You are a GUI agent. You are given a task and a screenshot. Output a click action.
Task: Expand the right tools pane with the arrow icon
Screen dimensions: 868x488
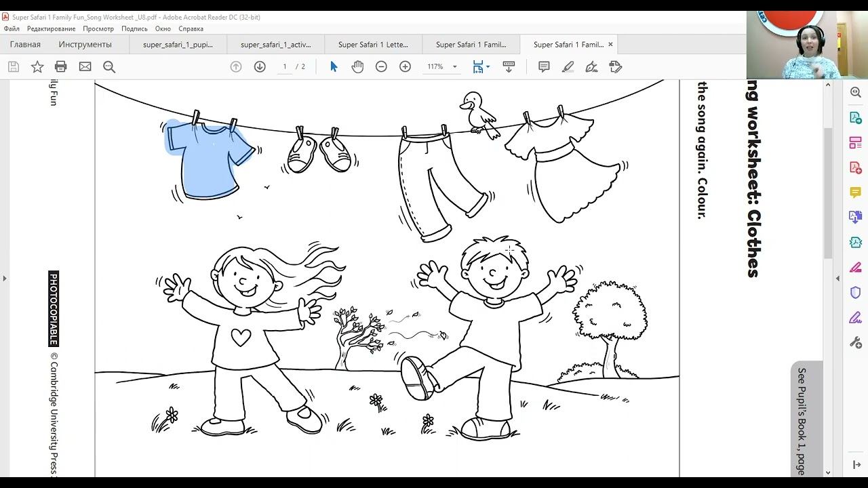tap(856, 465)
